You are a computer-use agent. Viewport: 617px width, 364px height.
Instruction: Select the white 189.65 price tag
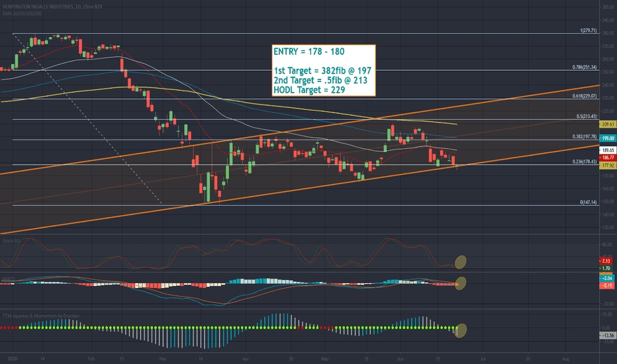pyautogui.click(x=608, y=150)
